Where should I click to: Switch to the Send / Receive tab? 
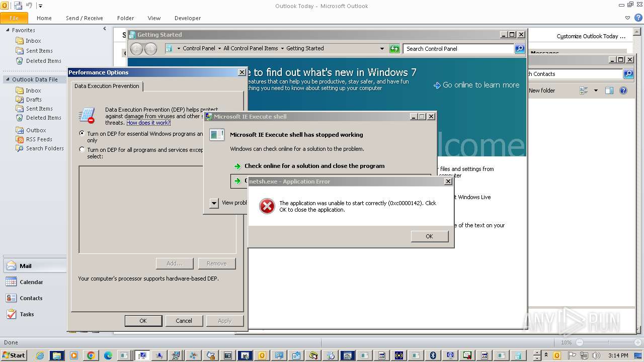(x=85, y=18)
